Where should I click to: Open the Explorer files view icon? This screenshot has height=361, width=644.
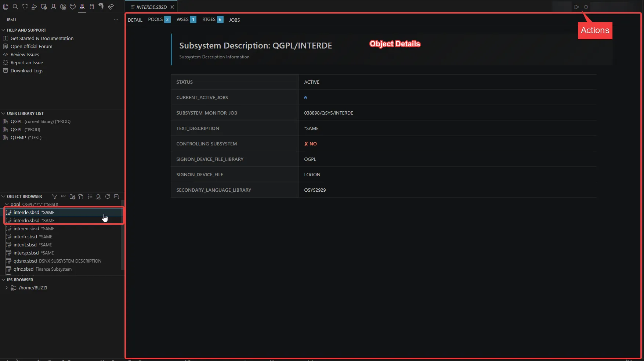coord(6,7)
